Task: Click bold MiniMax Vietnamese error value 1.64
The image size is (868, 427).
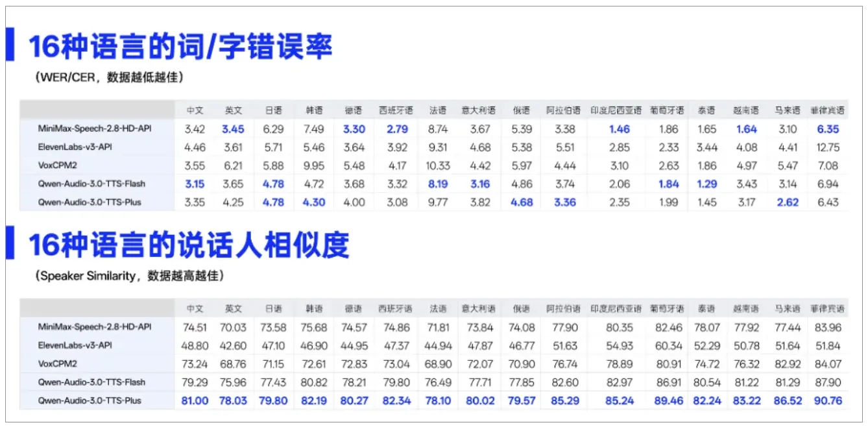Action: (746, 129)
